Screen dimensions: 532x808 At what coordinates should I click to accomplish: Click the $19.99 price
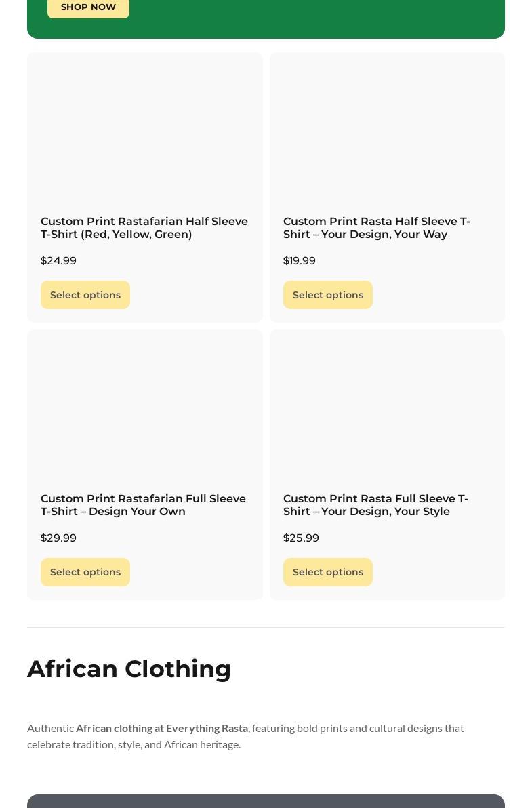click(300, 261)
